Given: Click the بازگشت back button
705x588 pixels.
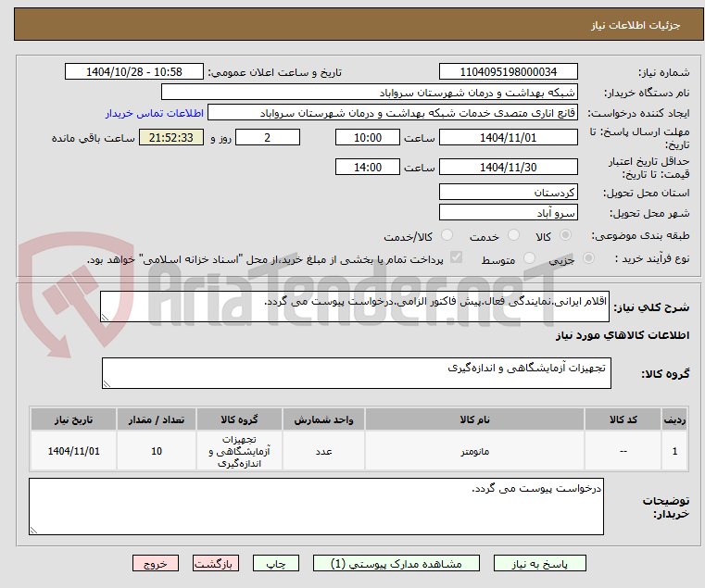Looking at the screenshot, I should (x=216, y=563).
